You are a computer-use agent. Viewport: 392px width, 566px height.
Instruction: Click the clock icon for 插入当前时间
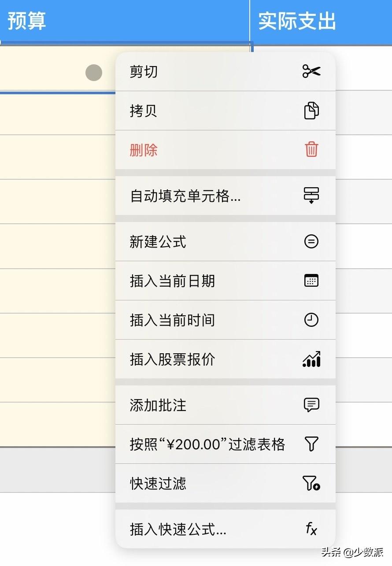(311, 320)
